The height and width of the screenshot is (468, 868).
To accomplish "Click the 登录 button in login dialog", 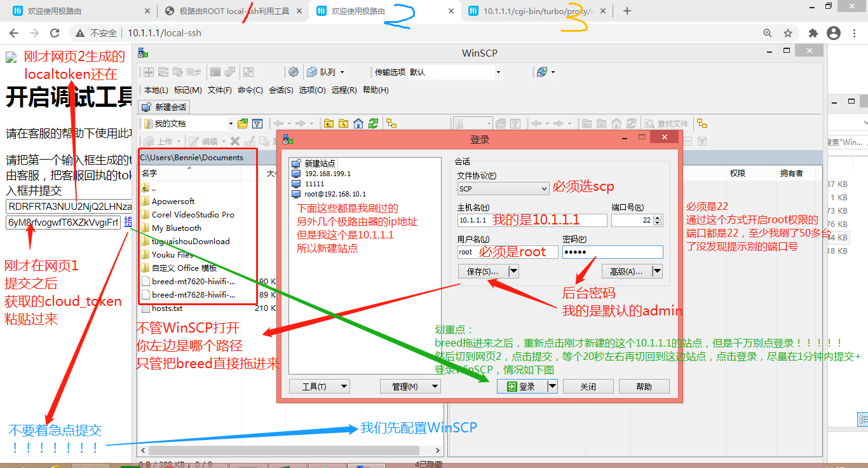I will point(522,386).
